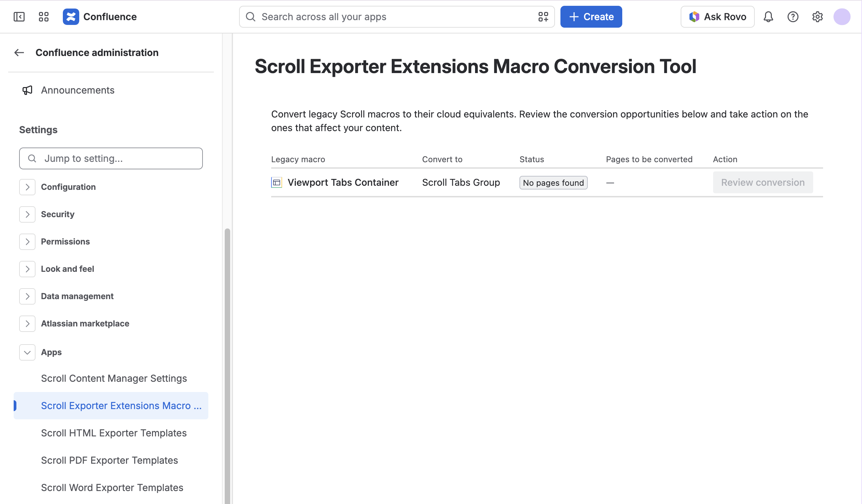Click the Apps label
The height and width of the screenshot is (504, 862).
[51, 352]
